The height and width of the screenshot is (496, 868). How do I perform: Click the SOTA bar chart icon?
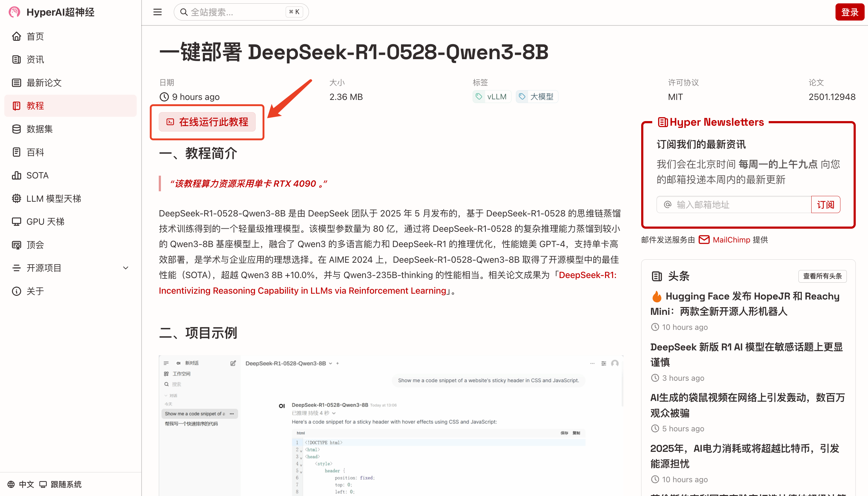coord(16,175)
